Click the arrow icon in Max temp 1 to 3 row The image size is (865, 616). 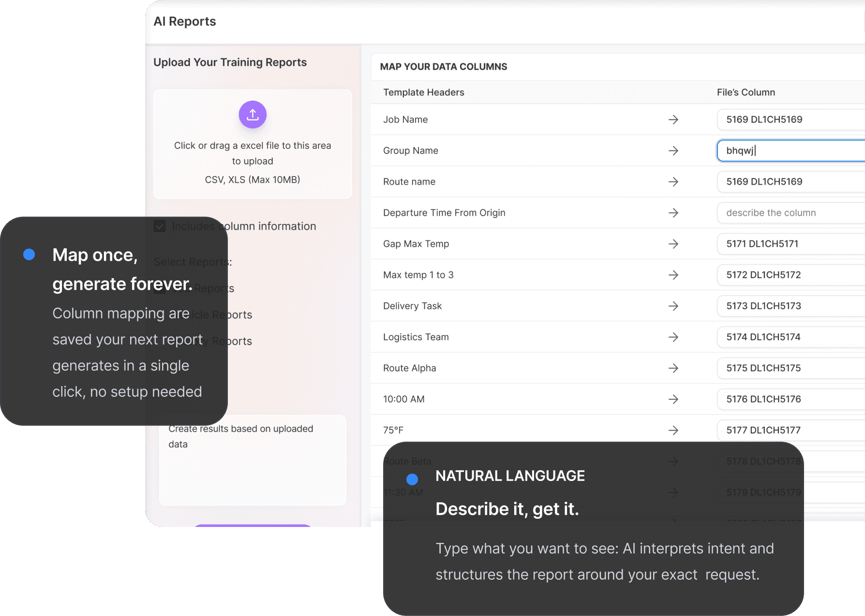click(x=673, y=275)
